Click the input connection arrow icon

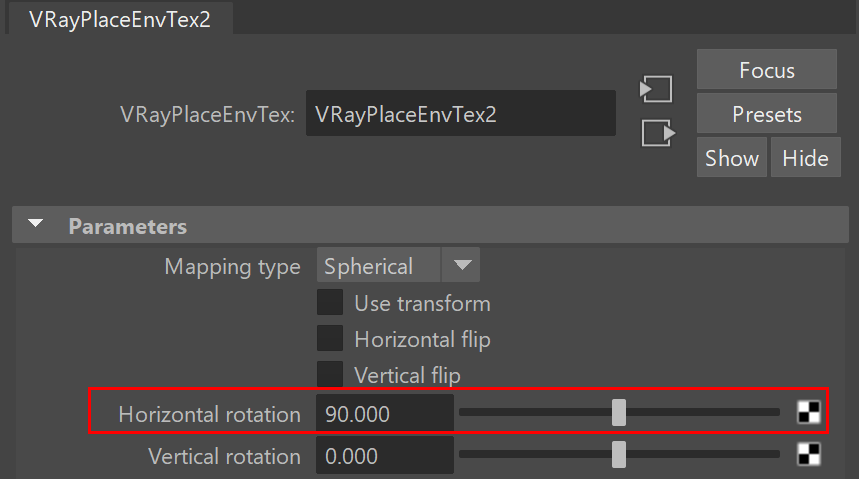(656, 89)
